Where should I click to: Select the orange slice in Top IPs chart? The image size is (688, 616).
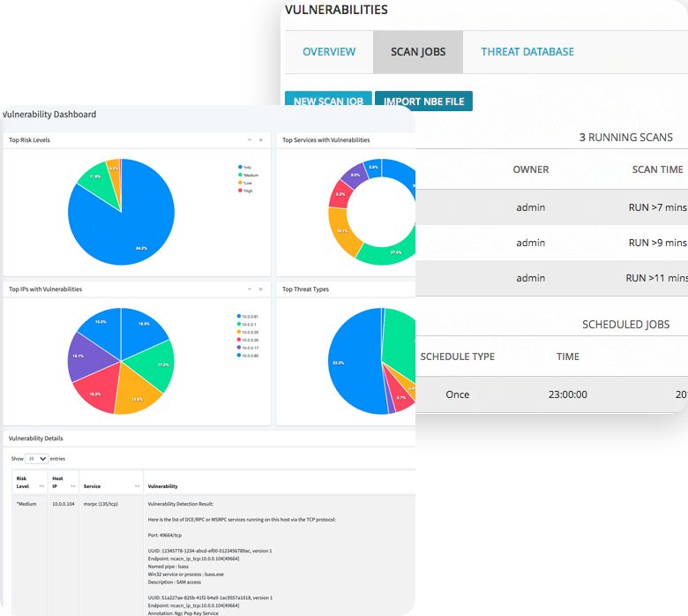[135, 391]
